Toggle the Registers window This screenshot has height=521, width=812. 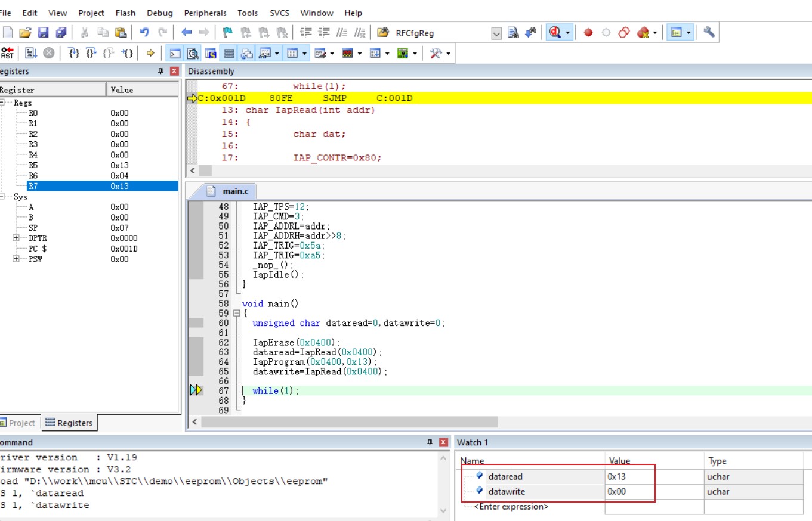pyautogui.click(x=229, y=53)
